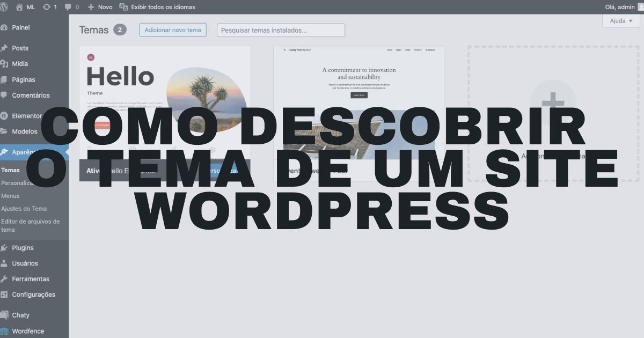Image resolution: width=644 pixels, height=338 pixels.
Task: Click the updates refresh icon
Action: (47, 7)
